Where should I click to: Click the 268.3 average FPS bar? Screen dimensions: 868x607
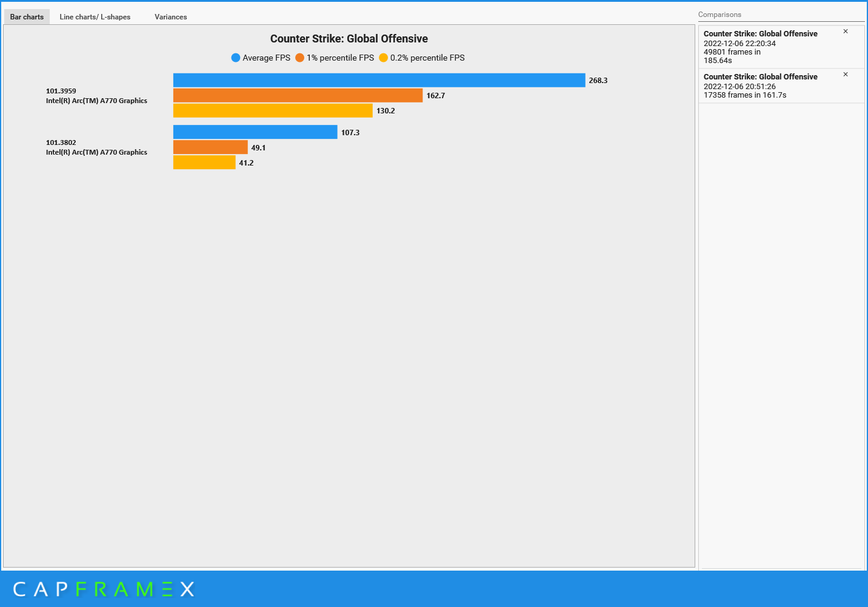(x=379, y=80)
